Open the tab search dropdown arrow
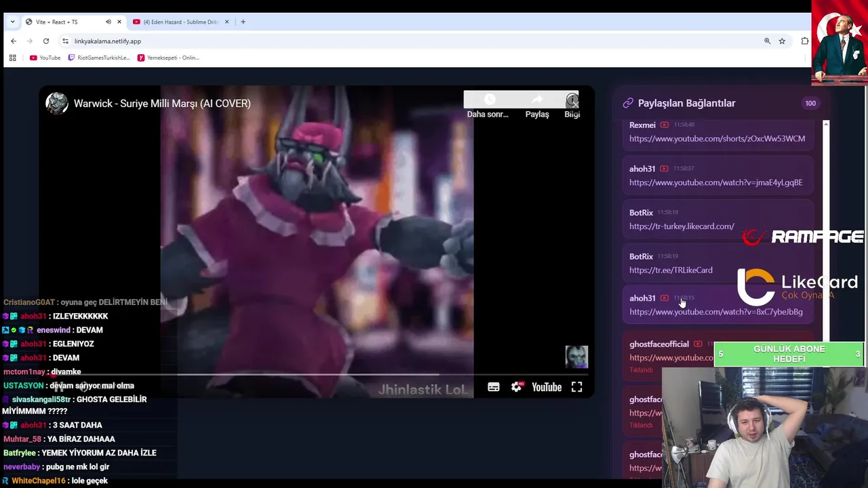This screenshot has width=868, height=488. click(x=12, y=22)
